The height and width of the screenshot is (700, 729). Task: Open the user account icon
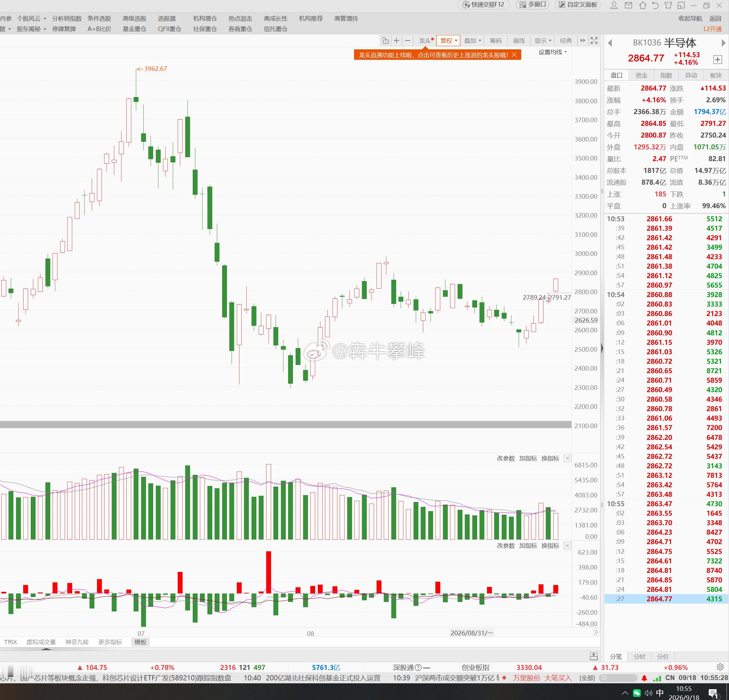[x=614, y=5]
